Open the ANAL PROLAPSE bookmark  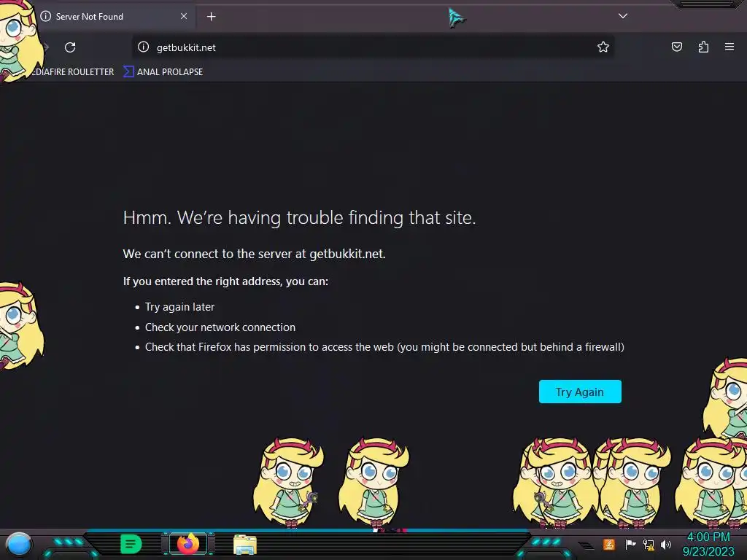click(x=163, y=72)
